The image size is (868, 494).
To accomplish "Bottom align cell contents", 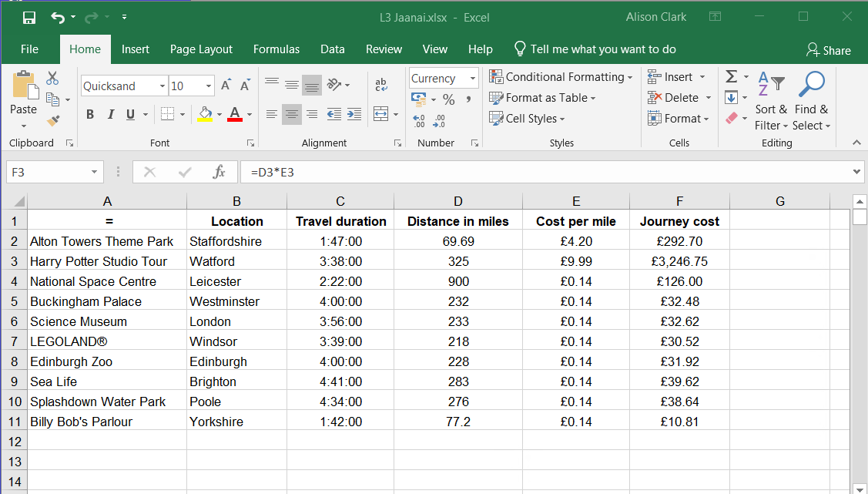I will tap(312, 85).
